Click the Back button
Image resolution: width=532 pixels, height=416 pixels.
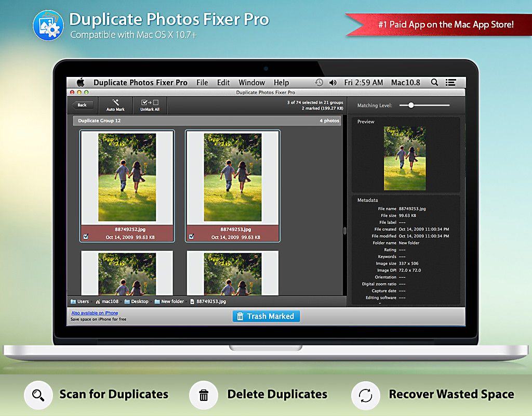point(82,105)
